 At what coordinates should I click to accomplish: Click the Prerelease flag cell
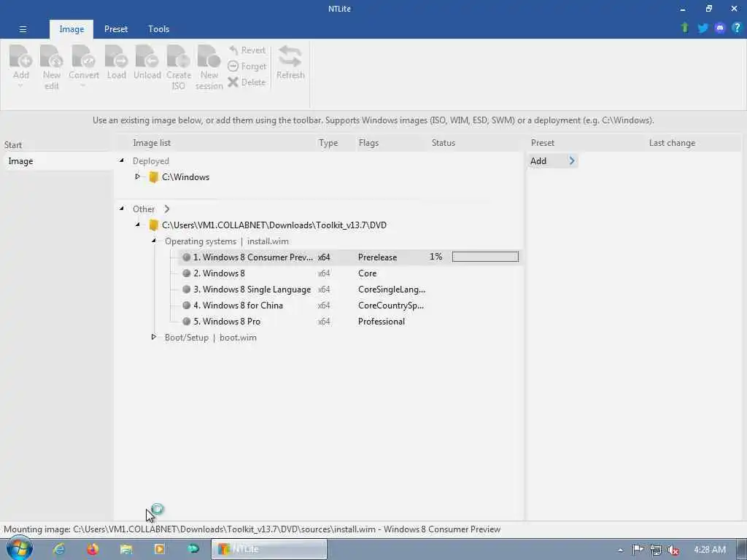(377, 257)
